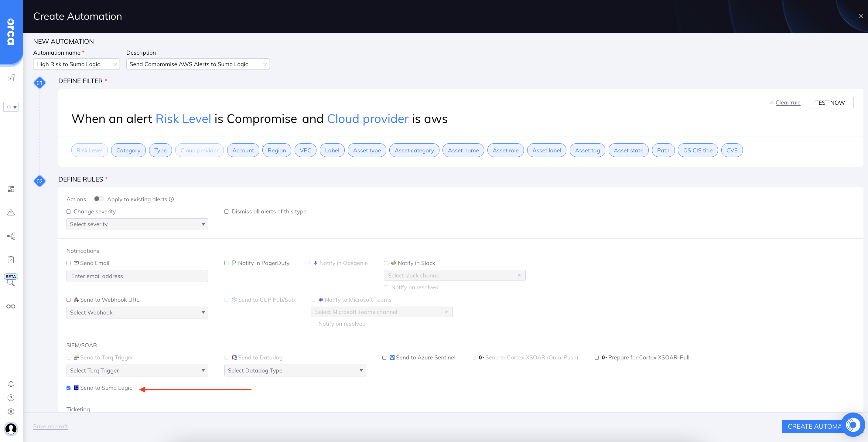Add the Category filter chip
The image size is (868, 442).
(128, 150)
